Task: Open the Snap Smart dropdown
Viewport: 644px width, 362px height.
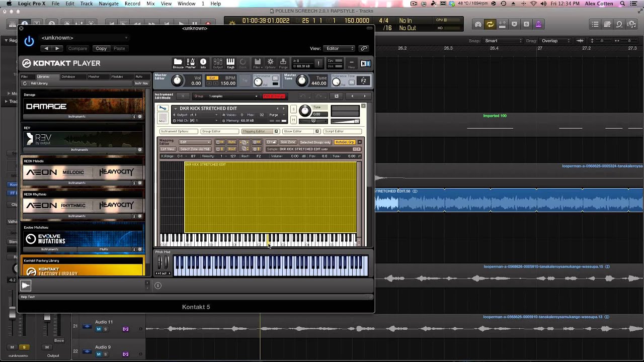Action: [503, 41]
